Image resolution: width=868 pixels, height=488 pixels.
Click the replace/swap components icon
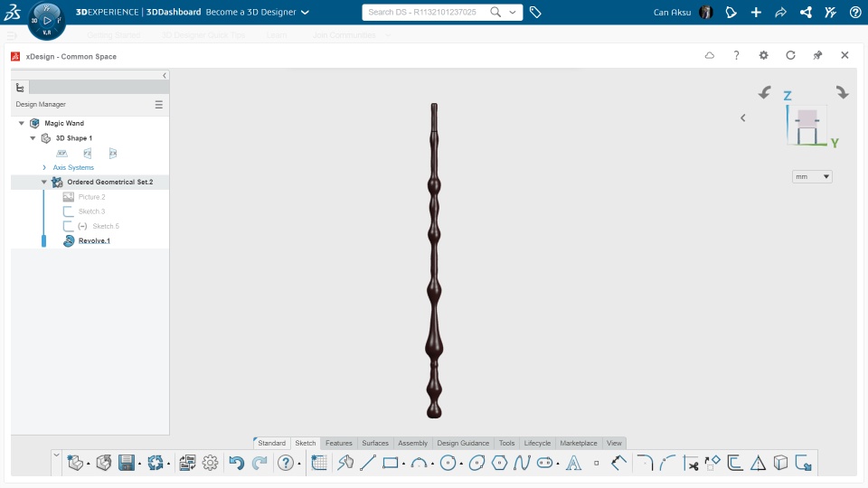point(188,463)
